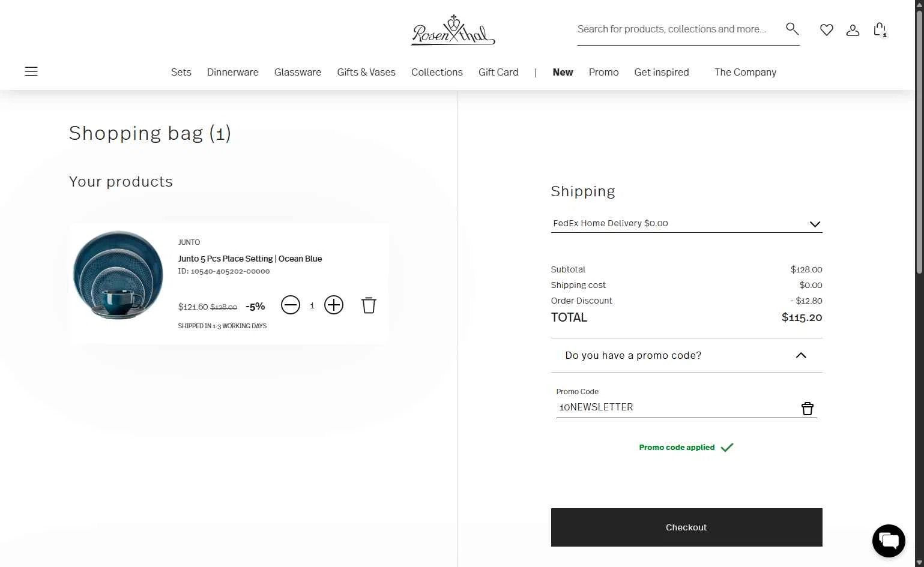Remove Junto item with trash icon
The width and height of the screenshot is (924, 567).
369,305
